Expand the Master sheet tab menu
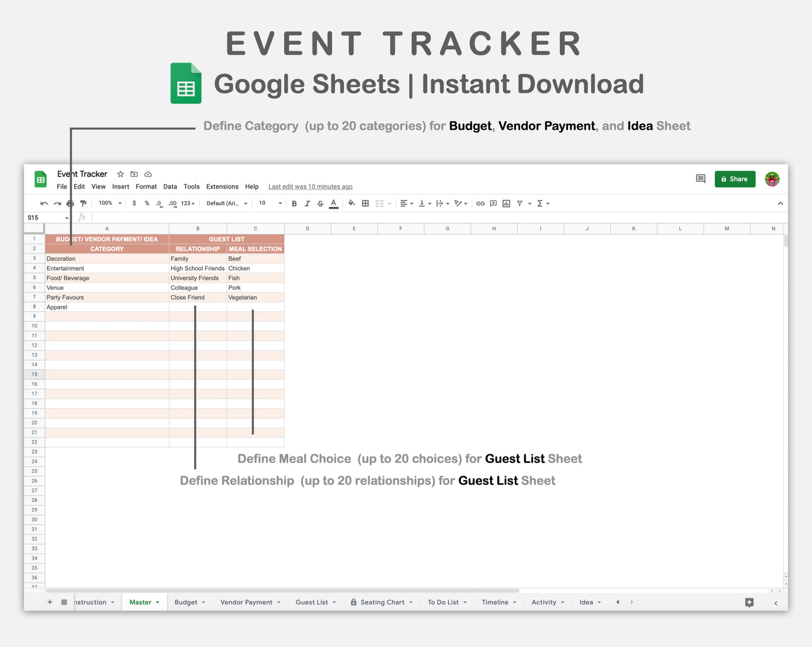Image resolution: width=812 pixels, height=647 pixels. coord(158,602)
